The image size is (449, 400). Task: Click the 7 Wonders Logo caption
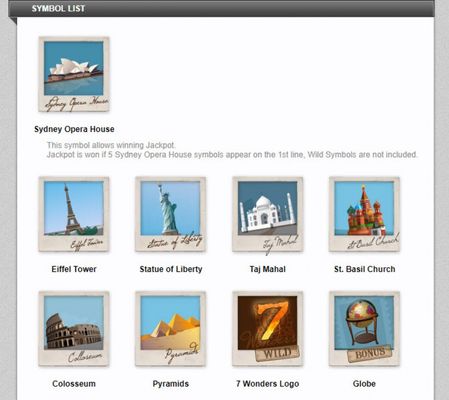click(267, 384)
